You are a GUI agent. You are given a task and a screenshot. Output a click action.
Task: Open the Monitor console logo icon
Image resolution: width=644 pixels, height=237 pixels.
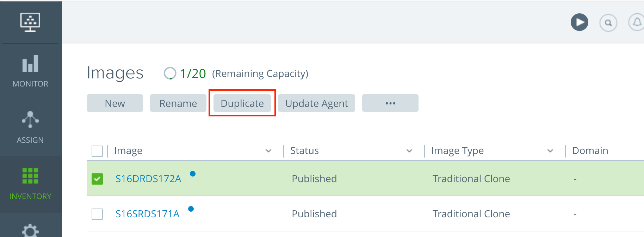(x=30, y=21)
